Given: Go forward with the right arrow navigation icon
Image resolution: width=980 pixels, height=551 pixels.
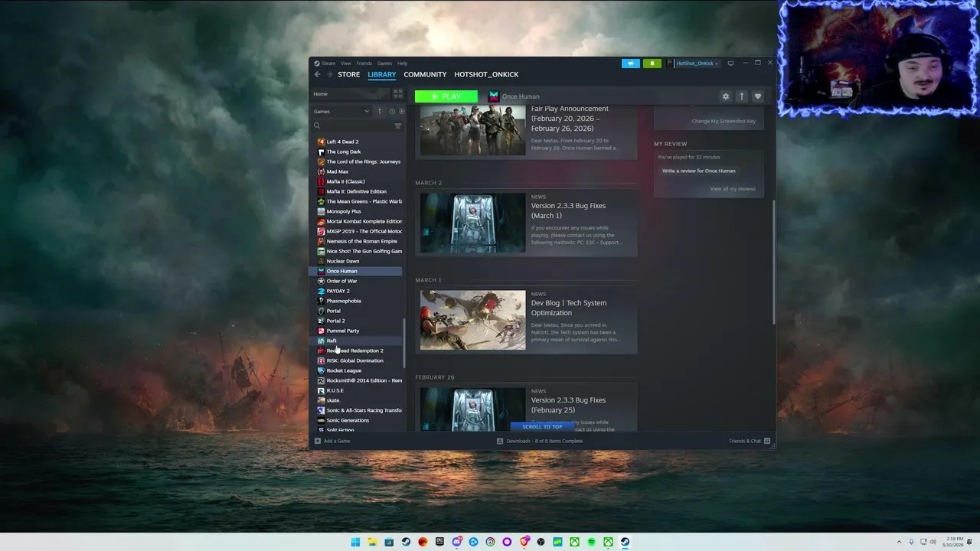Looking at the screenshot, I should [329, 74].
